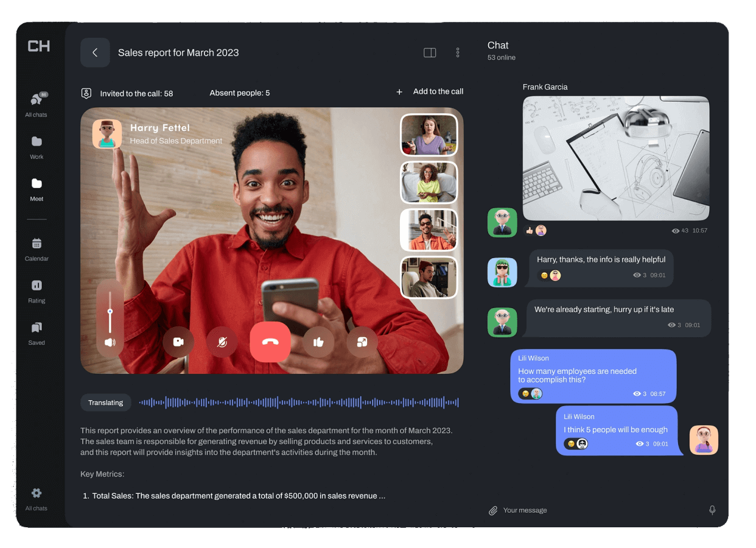Screen dimensions: 756x548
Task: Click the share screen layout icon
Action: pos(362,342)
